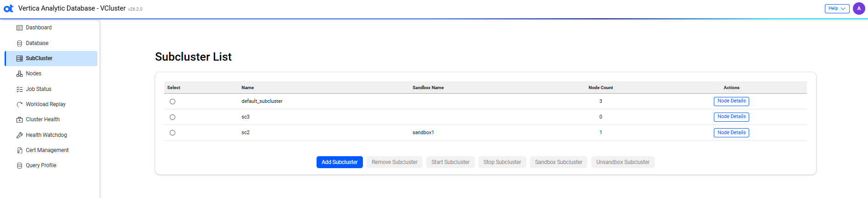Viewport: 868px width, 198px height.
Task: Click the Name column header
Action: point(248,88)
